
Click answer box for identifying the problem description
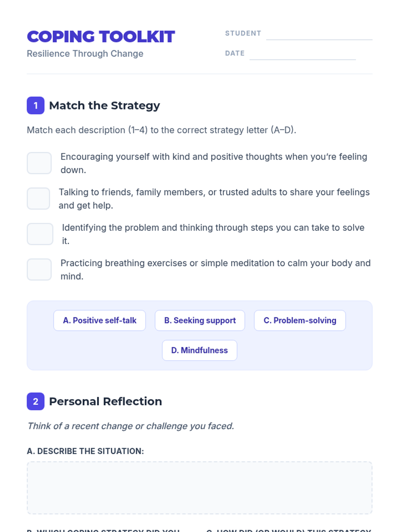[40, 234]
